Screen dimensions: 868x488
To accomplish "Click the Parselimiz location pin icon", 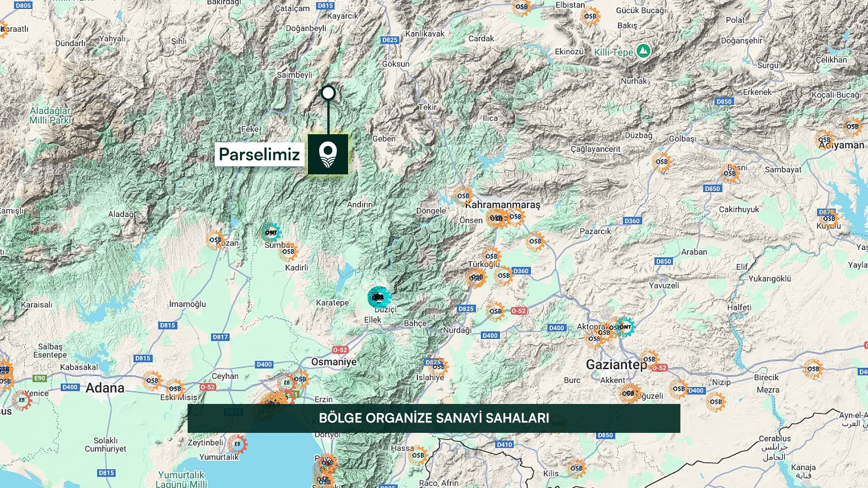I will pyautogui.click(x=328, y=154).
